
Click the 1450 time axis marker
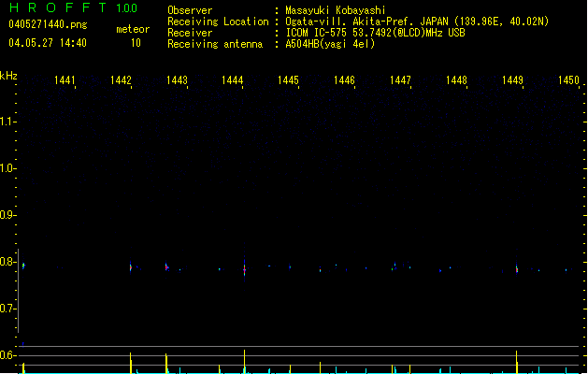pyautogui.click(x=568, y=80)
